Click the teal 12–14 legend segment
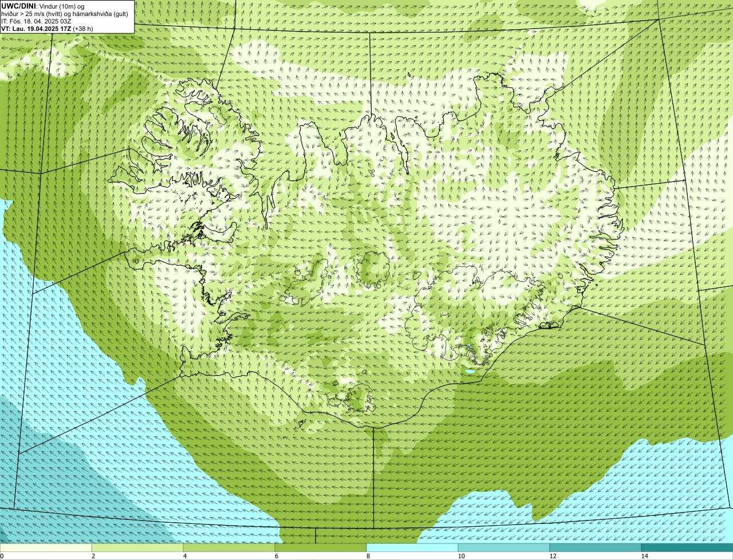 point(596,547)
